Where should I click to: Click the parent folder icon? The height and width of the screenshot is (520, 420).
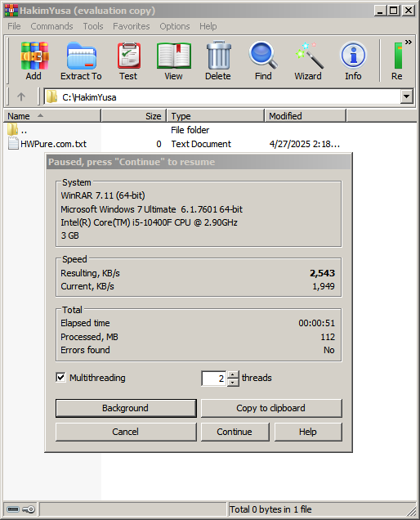[12, 130]
